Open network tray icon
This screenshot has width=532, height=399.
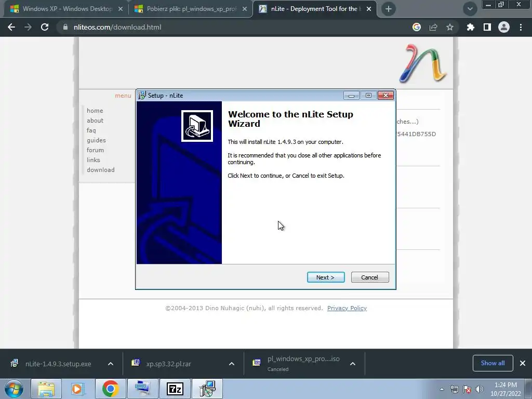click(x=454, y=389)
